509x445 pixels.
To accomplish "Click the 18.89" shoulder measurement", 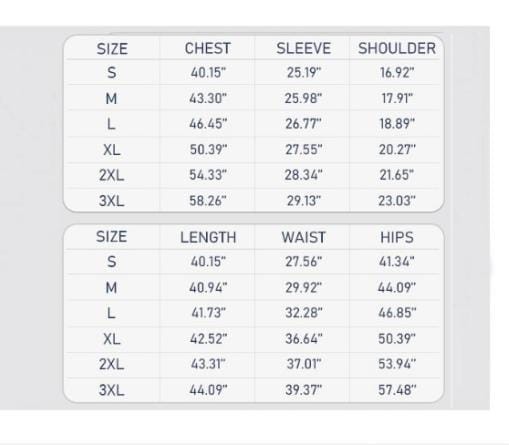I will coord(397,124).
